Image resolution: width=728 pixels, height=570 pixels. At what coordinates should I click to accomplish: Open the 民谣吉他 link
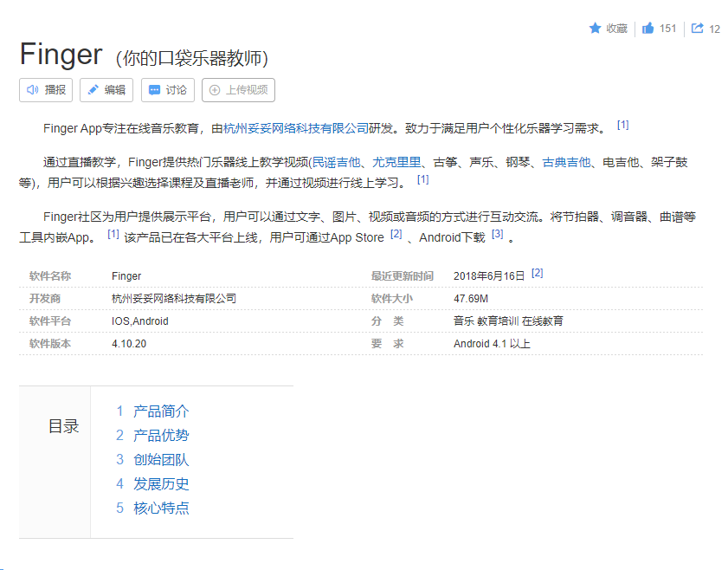click(336, 162)
